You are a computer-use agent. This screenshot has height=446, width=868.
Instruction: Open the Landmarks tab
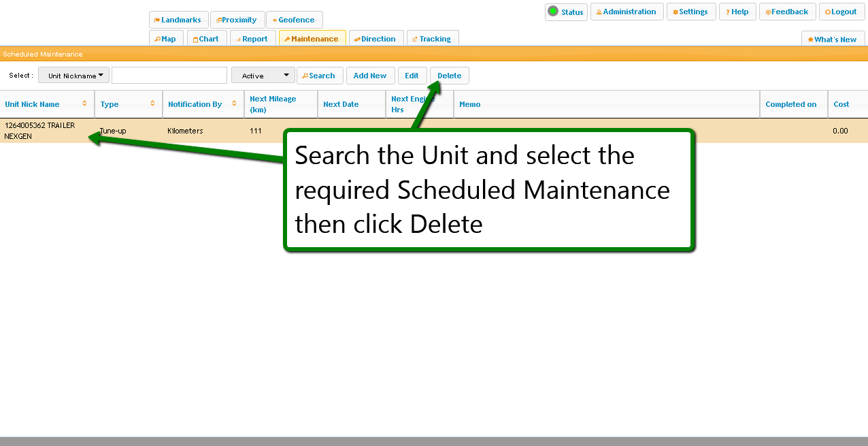(178, 20)
